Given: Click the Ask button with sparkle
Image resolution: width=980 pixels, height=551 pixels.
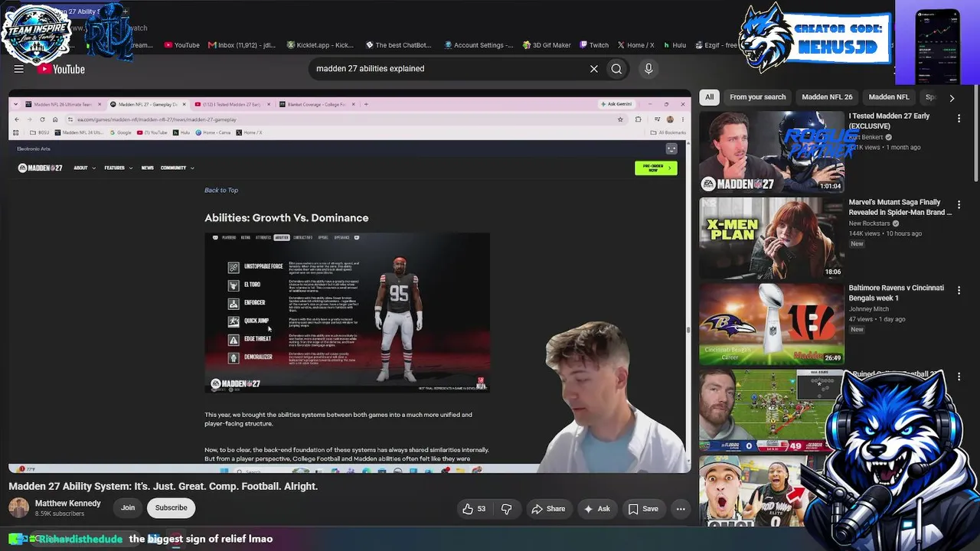Looking at the screenshot, I should click(596, 509).
